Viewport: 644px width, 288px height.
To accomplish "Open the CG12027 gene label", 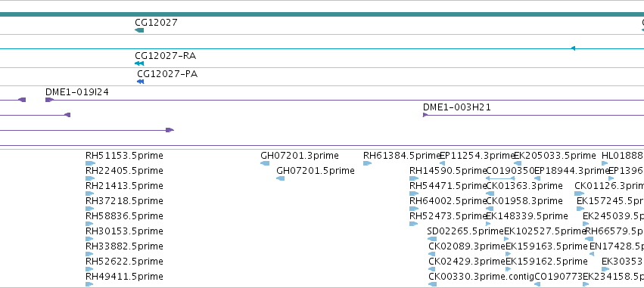I will [156, 22].
